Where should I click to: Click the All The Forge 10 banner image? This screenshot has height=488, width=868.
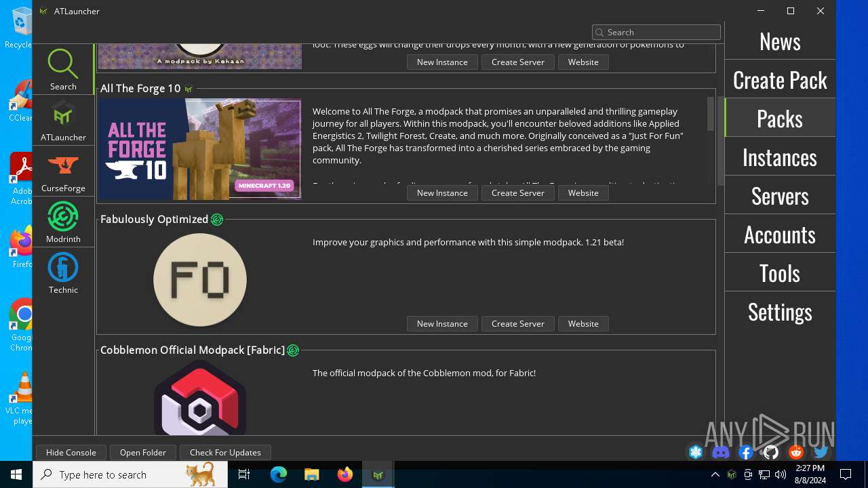[x=199, y=149]
